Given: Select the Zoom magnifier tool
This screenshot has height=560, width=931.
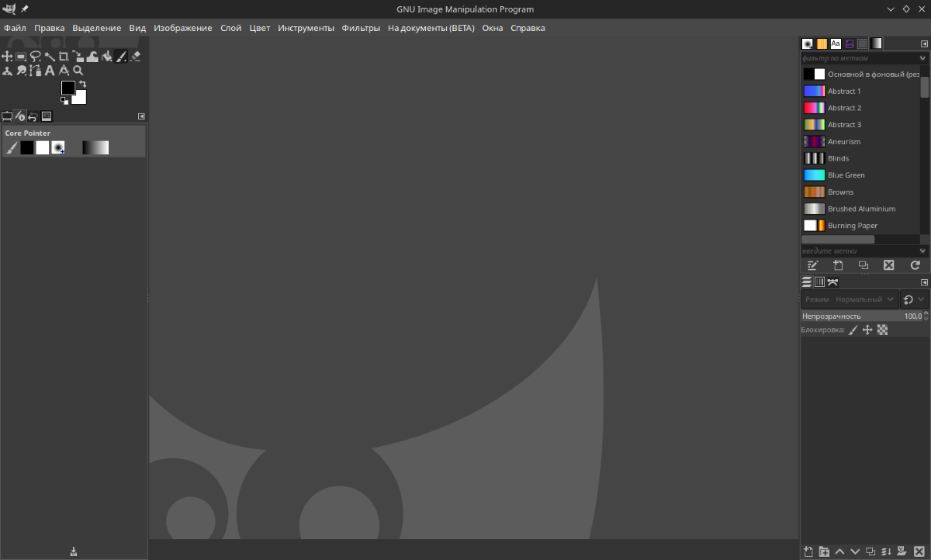Looking at the screenshot, I should pos(78,71).
